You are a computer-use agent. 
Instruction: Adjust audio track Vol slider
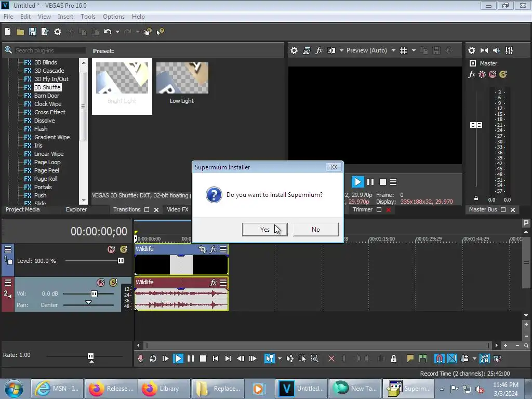coord(95,294)
